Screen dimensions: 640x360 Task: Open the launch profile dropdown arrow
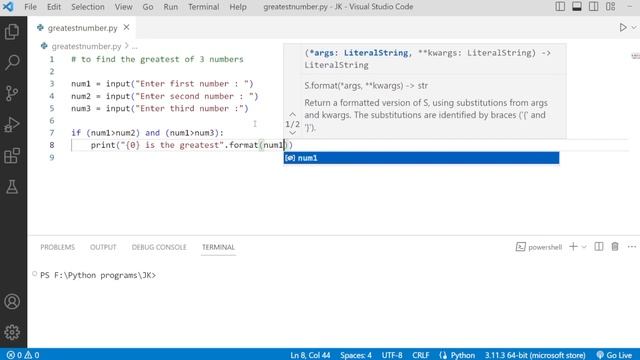click(x=584, y=247)
